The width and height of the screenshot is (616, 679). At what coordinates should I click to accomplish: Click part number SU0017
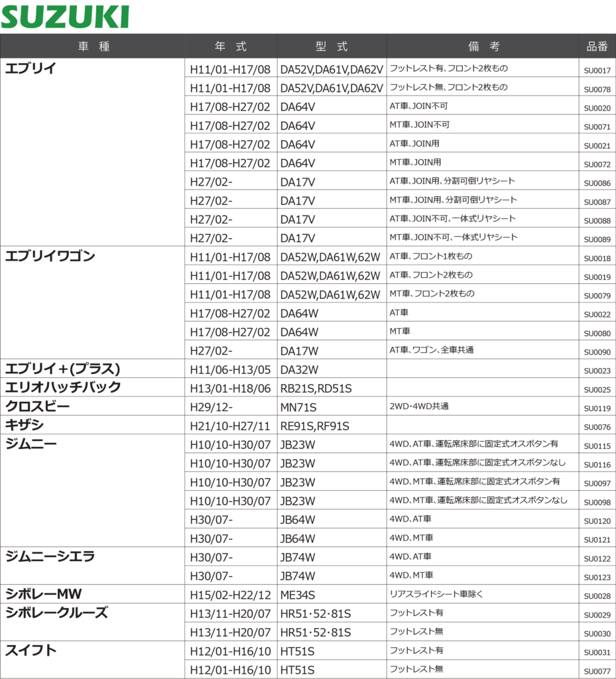[x=597, y=70]
